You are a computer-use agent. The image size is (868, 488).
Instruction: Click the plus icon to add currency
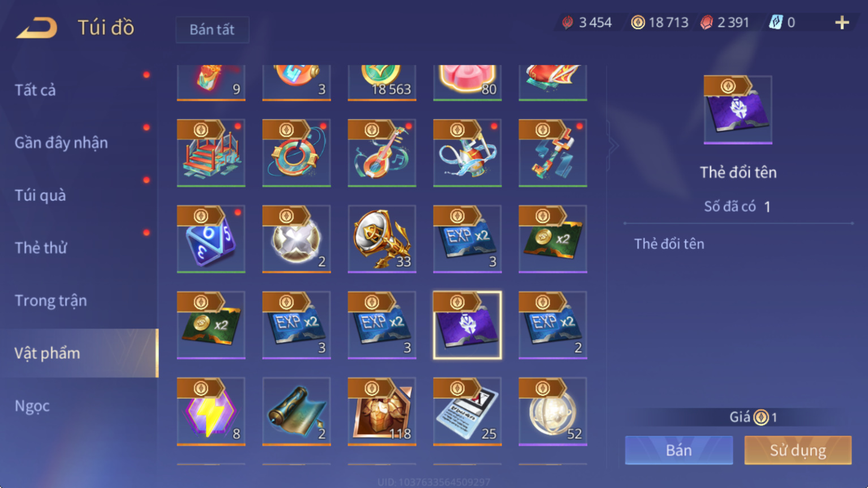[x=842, y=23]
